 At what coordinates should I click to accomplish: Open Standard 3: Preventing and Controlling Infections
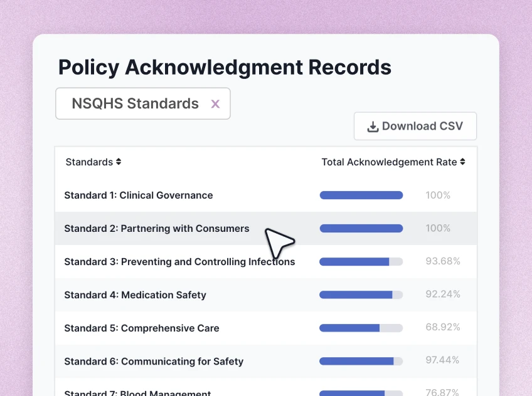(x=179, y=261)
